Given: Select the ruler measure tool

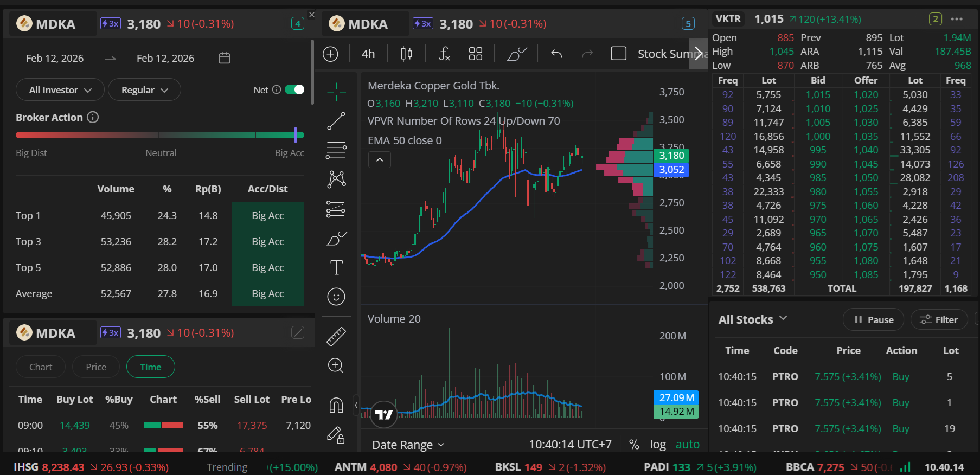Looking at the screenshot, I should pyautogui.click(x=336, y=336).
